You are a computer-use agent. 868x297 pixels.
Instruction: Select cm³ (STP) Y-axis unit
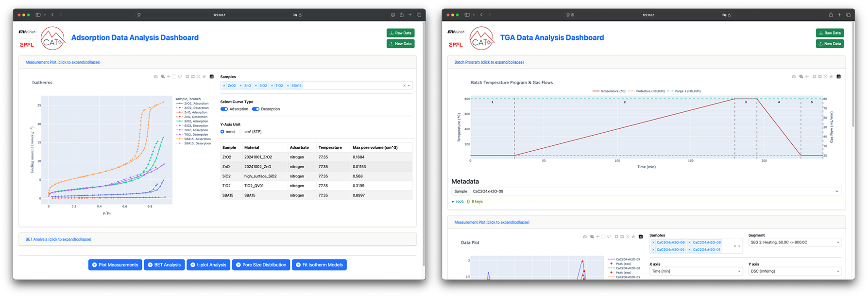[x=241, y=132]
